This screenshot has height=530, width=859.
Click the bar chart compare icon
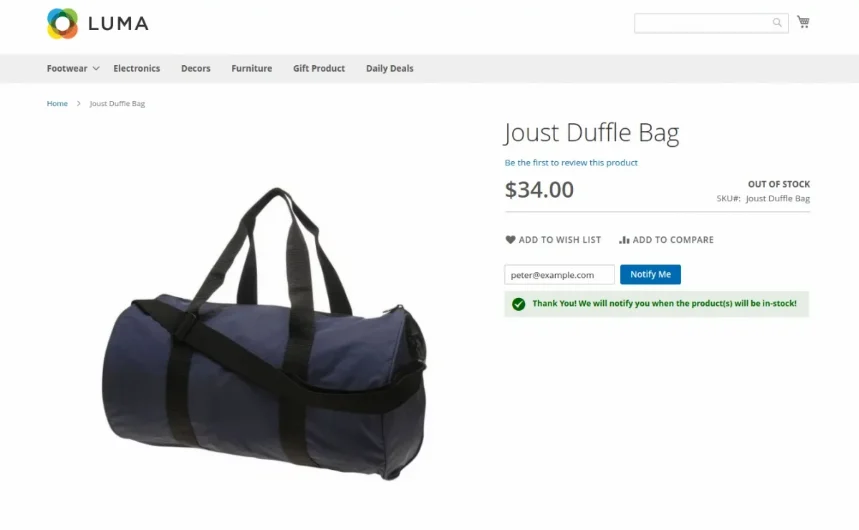(624, 240)
